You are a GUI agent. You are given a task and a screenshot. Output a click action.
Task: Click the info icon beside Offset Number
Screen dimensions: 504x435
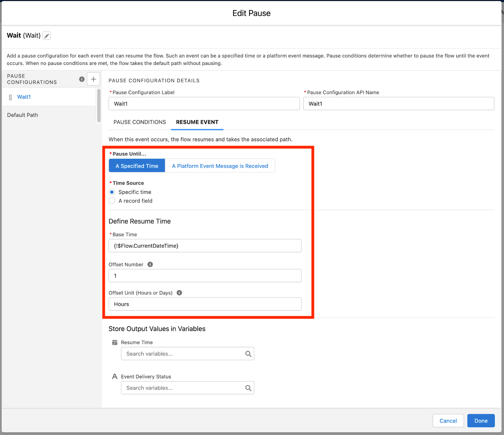click(150, 264)
